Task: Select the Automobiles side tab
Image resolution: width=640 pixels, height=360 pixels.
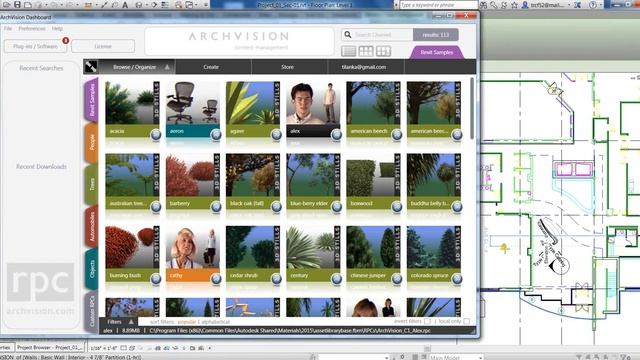Action: (x=91, y=227)
